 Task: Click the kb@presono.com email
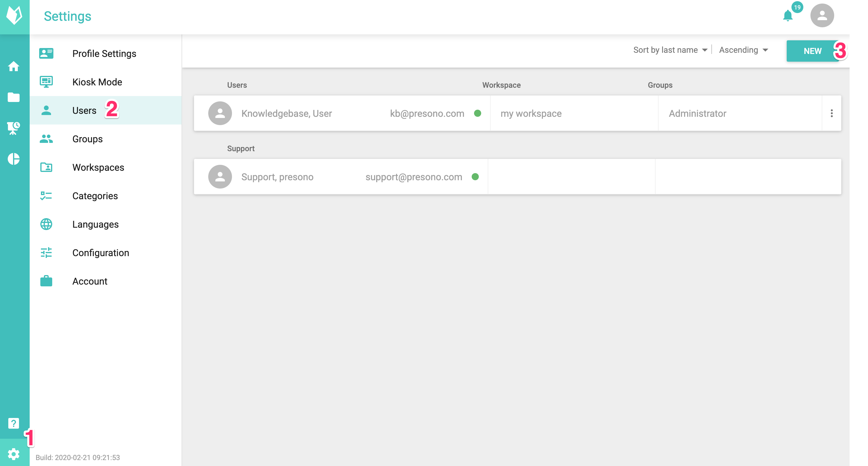point(427,114)
